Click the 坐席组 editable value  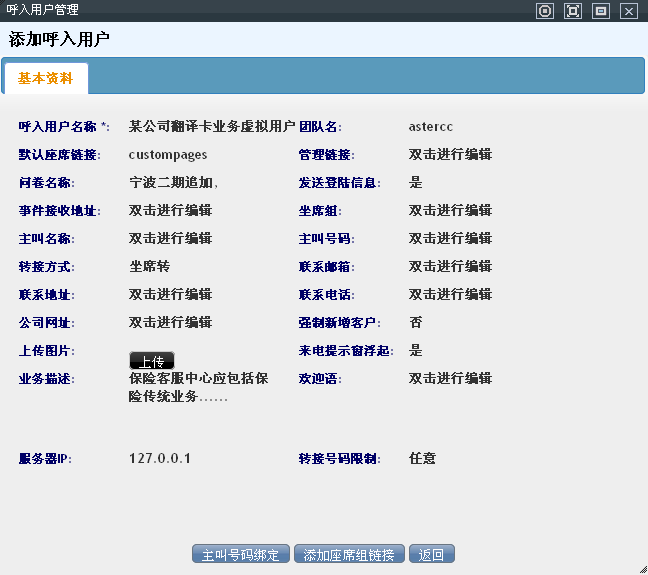450,211
